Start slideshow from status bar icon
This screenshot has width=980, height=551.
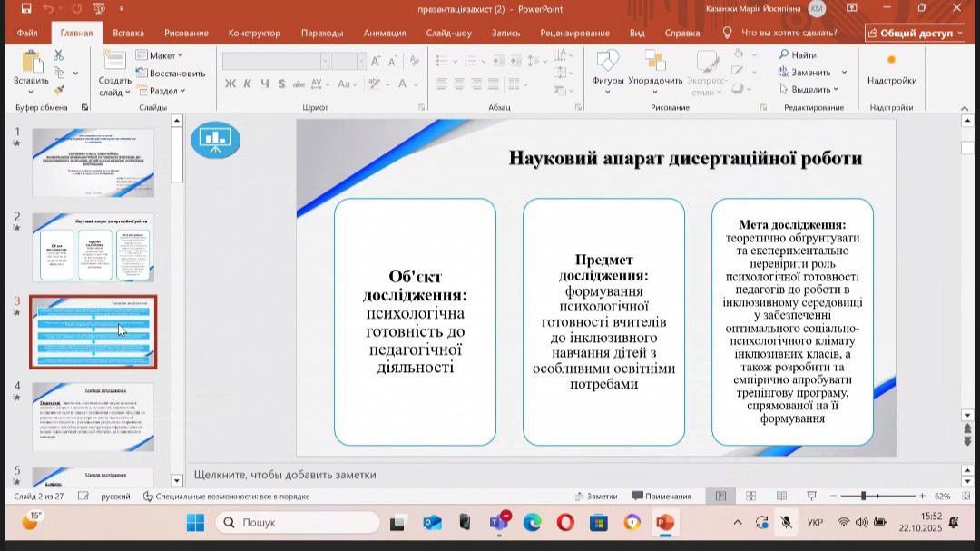point(811,497)
